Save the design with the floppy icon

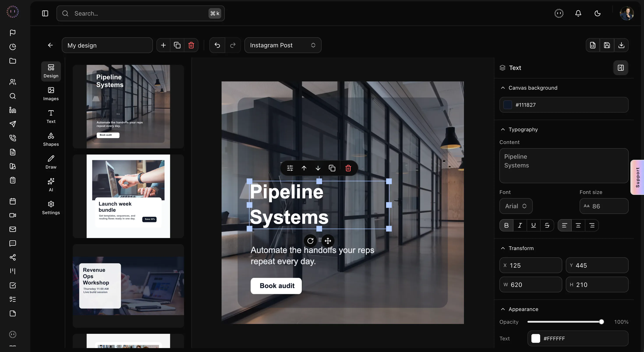tap(607, 45)
